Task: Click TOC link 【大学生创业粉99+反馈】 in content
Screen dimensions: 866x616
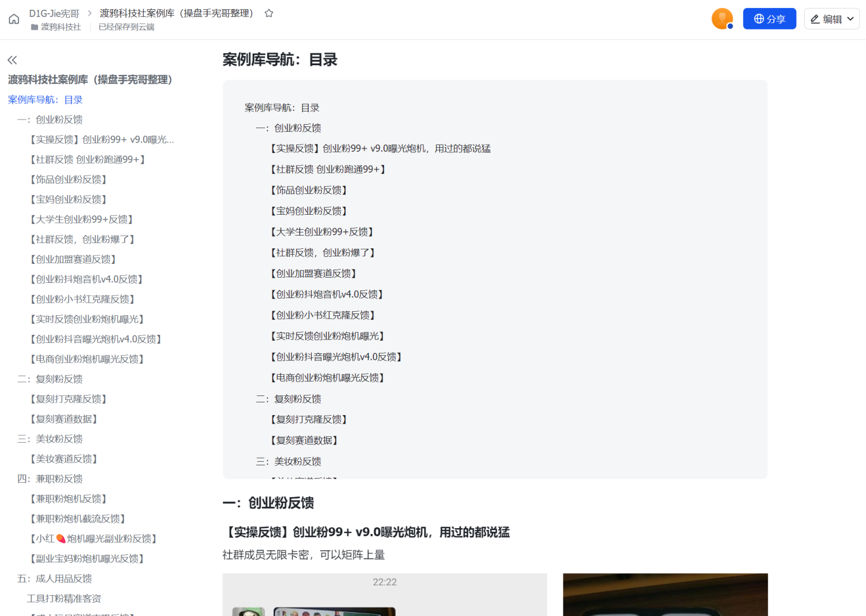Action: (x=322, y=232)
